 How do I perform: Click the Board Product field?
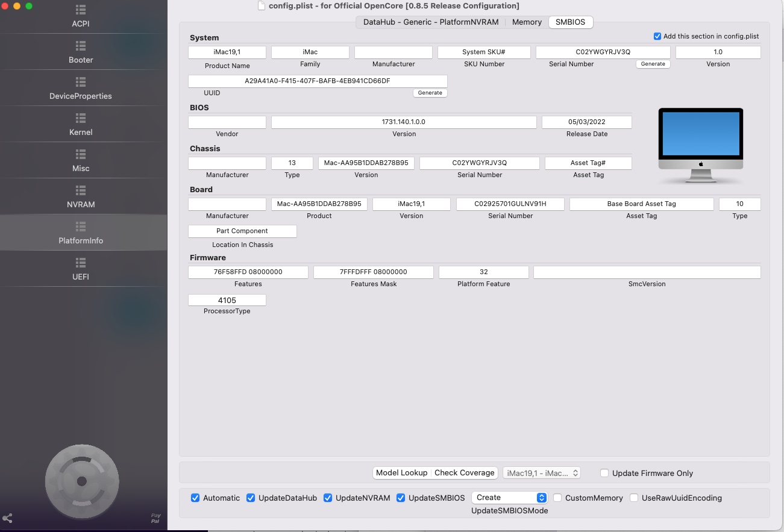pos(319,204)
